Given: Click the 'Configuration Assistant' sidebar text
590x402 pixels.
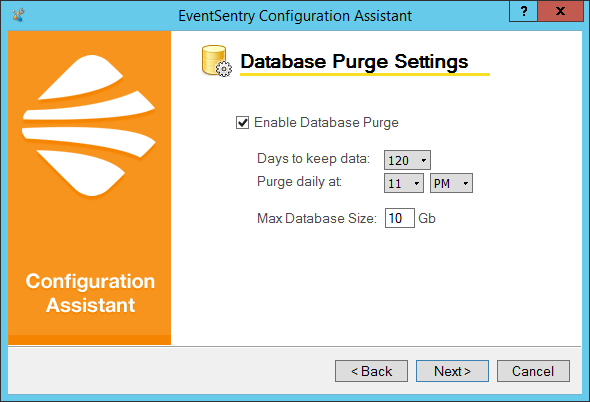Looking at the screenshot, I should (90, 293).
